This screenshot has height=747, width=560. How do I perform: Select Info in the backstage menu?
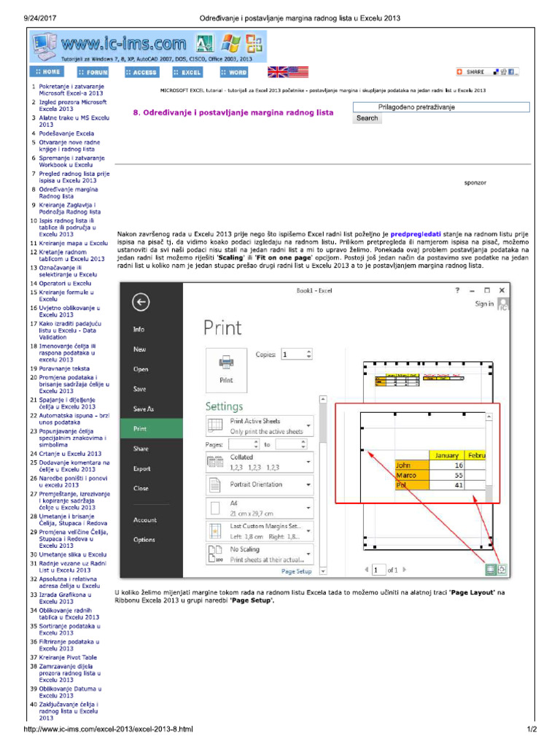coord(139,329)
